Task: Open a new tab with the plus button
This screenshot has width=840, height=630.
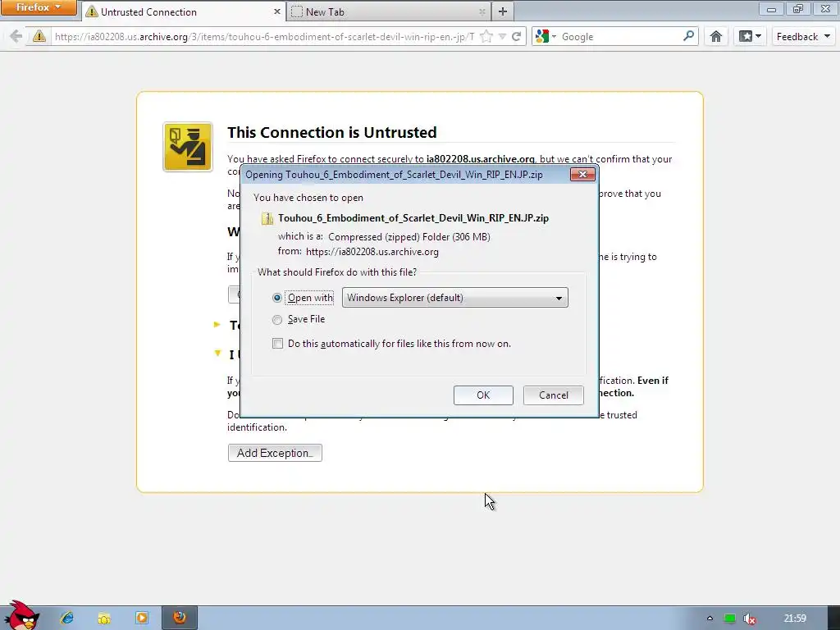Action: coord(503,11)
